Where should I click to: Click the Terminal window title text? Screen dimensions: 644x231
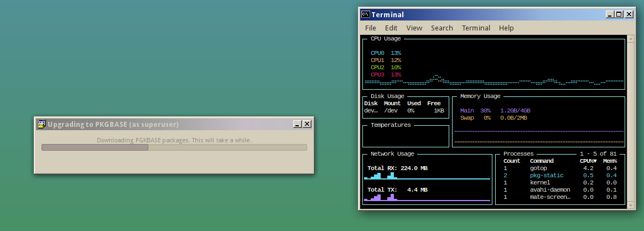(x=388, y=14)
